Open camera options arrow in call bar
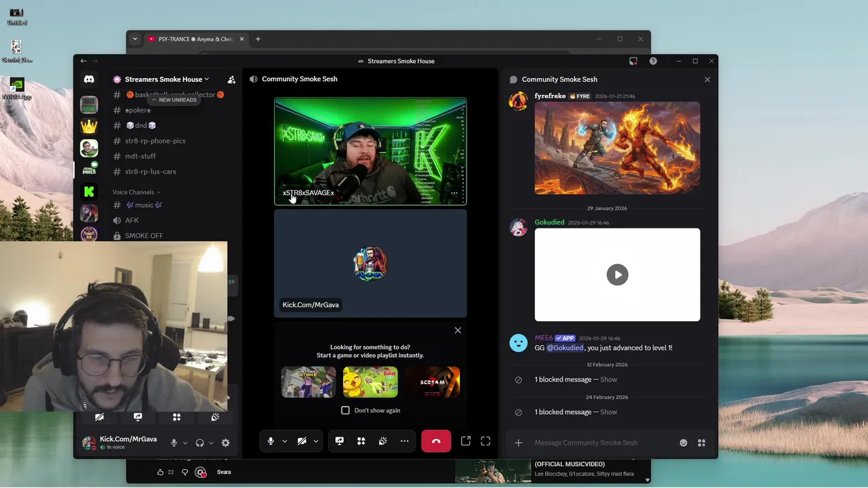Screen dimensions: 868x488 coord(315,441)
